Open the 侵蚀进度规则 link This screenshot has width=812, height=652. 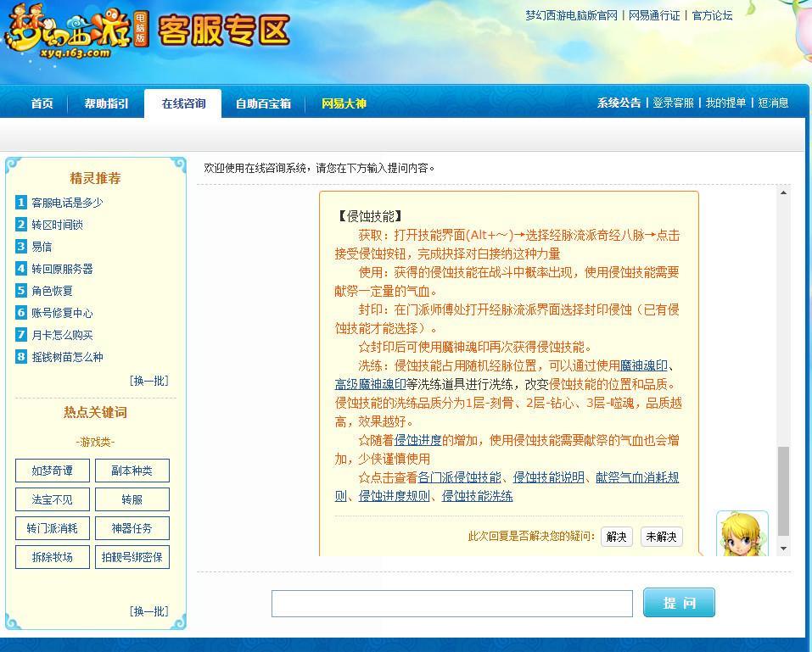tap(394, 496)
